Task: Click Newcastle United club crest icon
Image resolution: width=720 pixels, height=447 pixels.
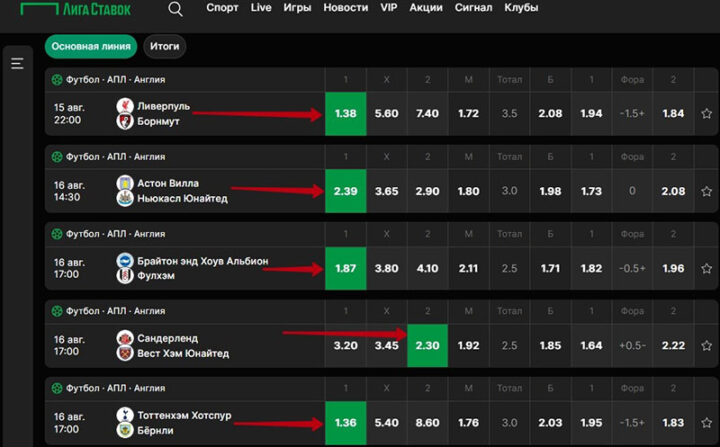Action: (x=125, y=198)
